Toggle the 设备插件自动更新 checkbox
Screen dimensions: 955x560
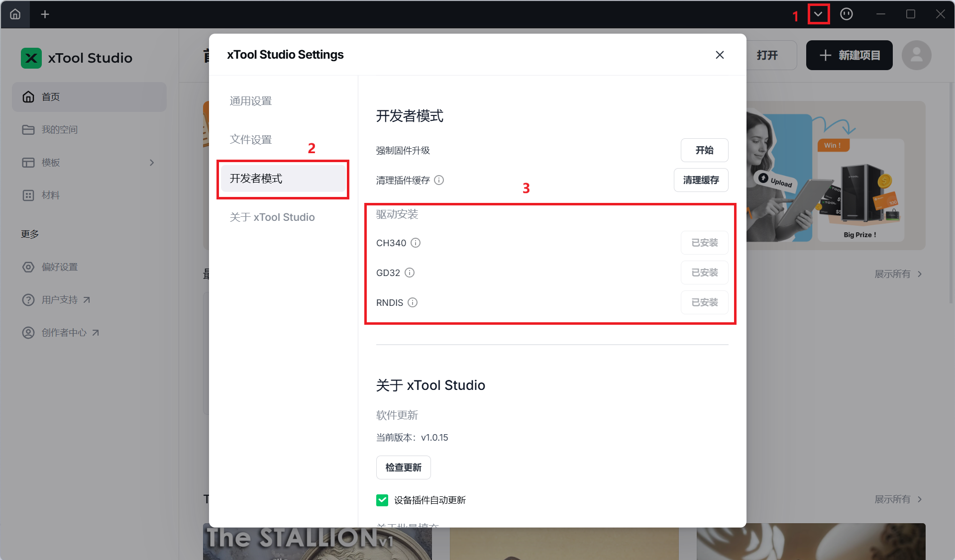click(x=382, y=500)
